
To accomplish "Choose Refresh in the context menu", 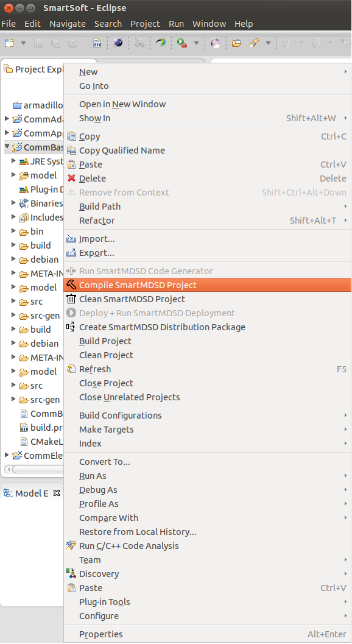I will coord(208,369).
